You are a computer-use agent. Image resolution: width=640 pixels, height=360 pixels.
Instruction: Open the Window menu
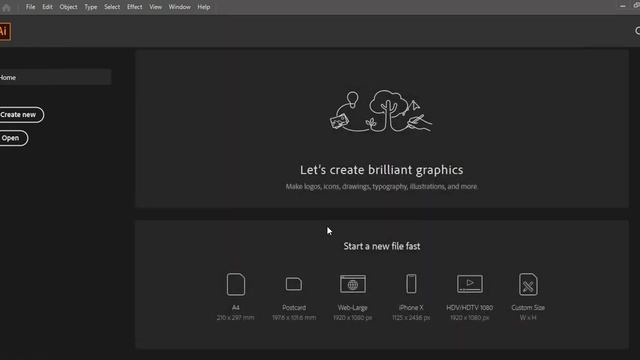point(180,7)
